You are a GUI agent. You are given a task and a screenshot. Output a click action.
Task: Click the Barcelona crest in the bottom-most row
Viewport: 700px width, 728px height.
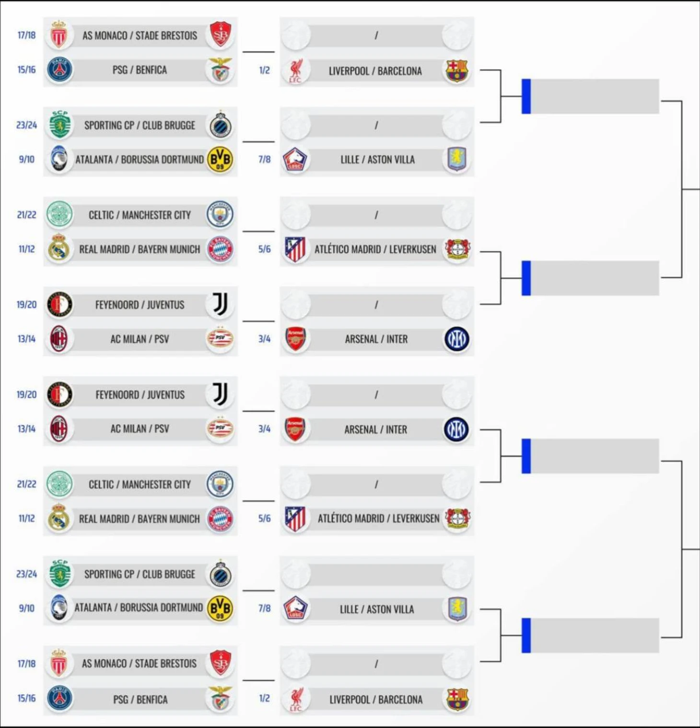coord(457,699)
